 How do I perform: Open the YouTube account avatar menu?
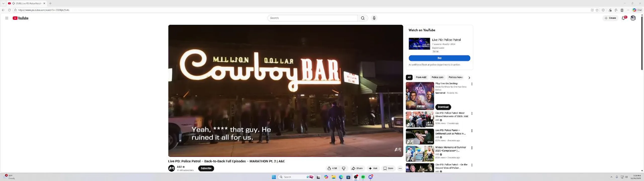pyautogui.click(x=633, y=18)
